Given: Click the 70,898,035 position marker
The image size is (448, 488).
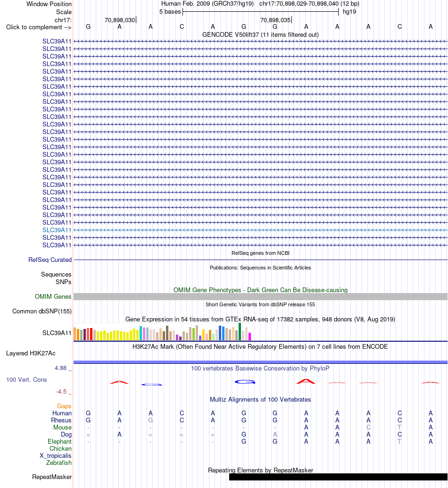Looking at the screenshot, I should pyautogui.click(x=275, y=20).
